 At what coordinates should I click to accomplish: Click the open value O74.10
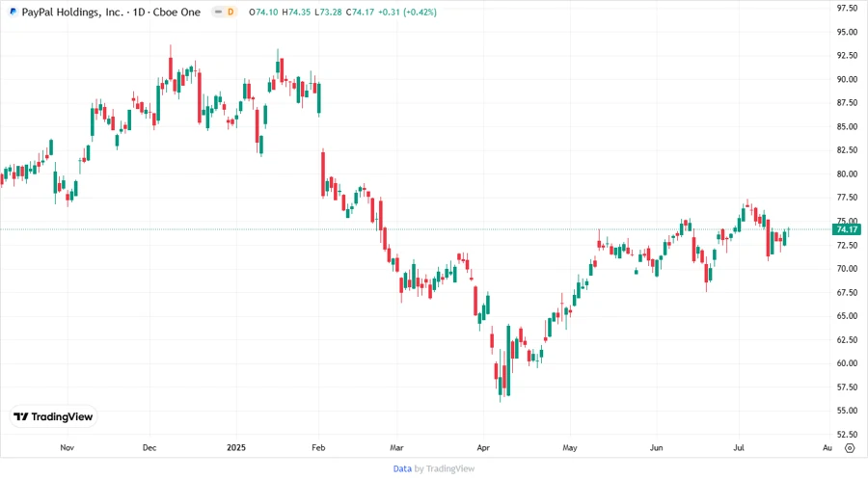coord(263,12)
